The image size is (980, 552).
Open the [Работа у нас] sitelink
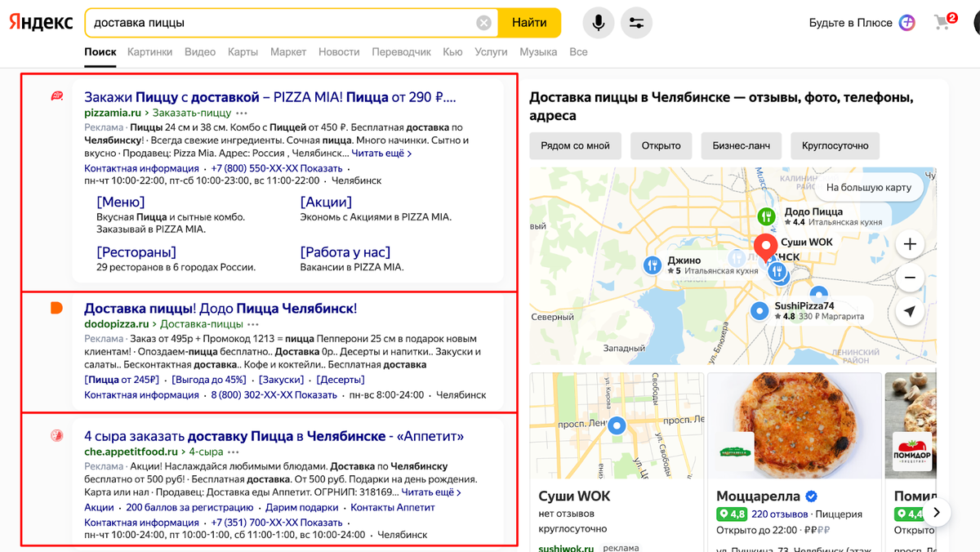click(x=345, y=252)
